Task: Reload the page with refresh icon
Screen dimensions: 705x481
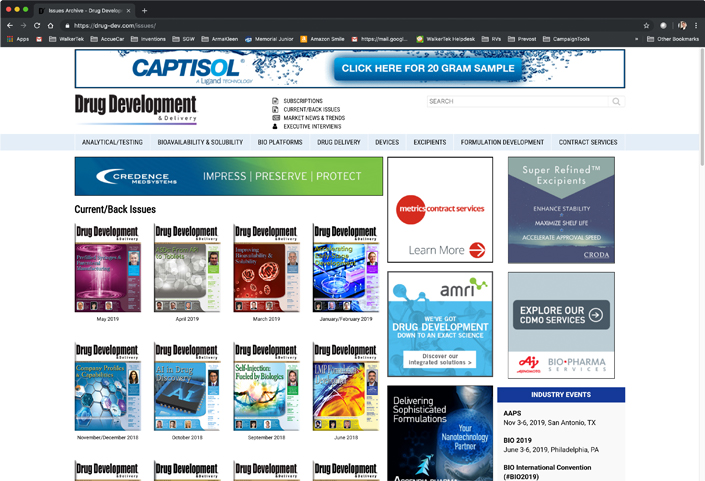Action: (x=37, y=26)
